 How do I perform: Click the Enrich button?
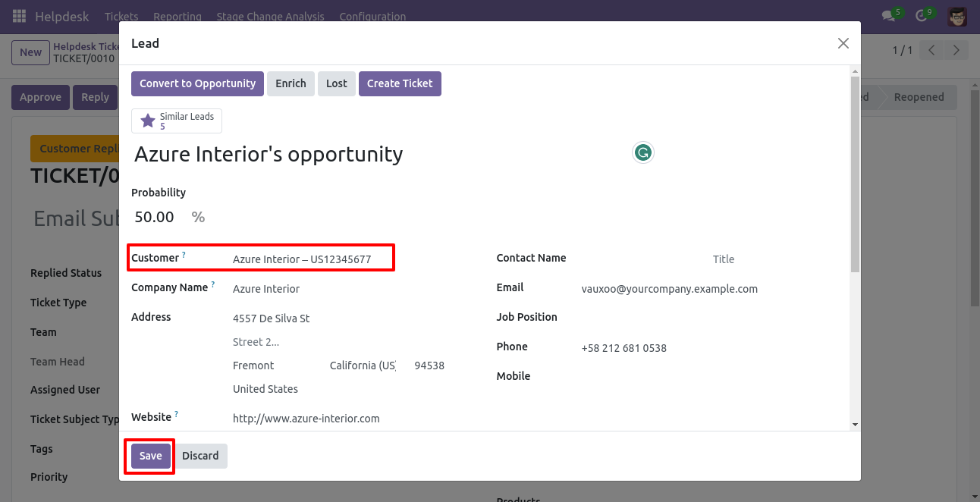pyautogui.click(x=291, y=83)
